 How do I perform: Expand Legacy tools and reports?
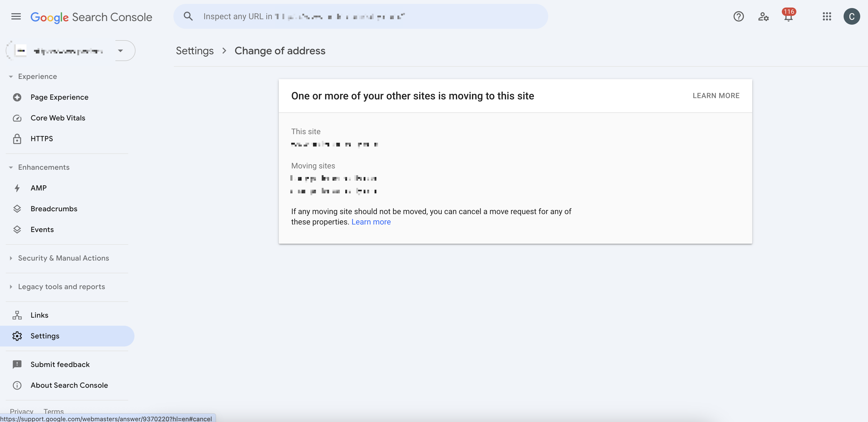pos(61,287)
